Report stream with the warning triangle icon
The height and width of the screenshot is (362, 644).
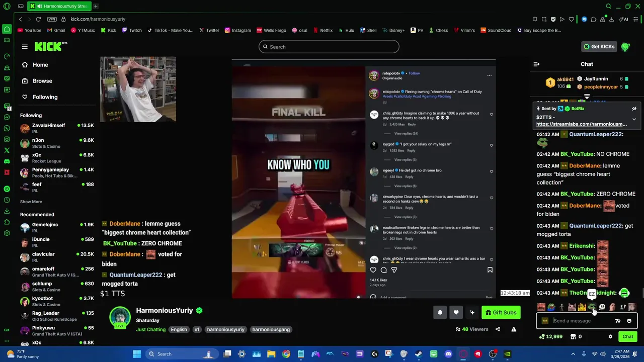514,329
